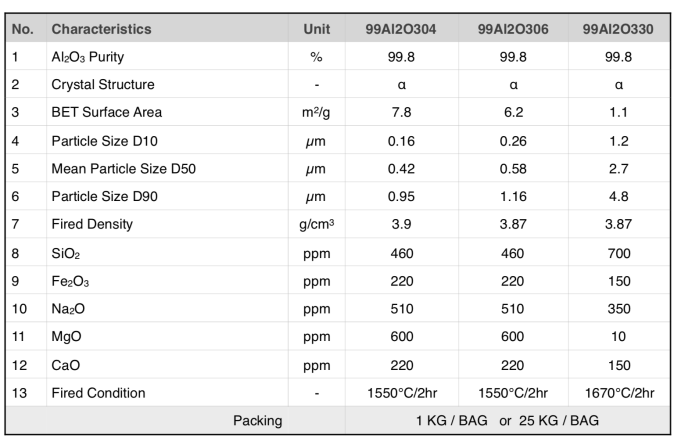The height and width of the screenshot is (438, 681).
Task: Click the MgO value 10
Action: (x=619, y=337)
